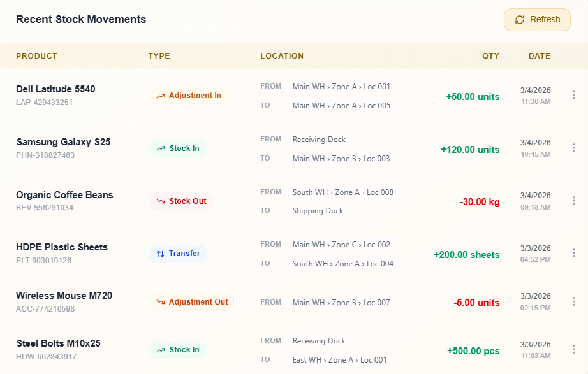The height and width of the screenshot is (374, 588).
Task: Click location Main WH › Zone A › Loc 005
Action: click(341, 106)
